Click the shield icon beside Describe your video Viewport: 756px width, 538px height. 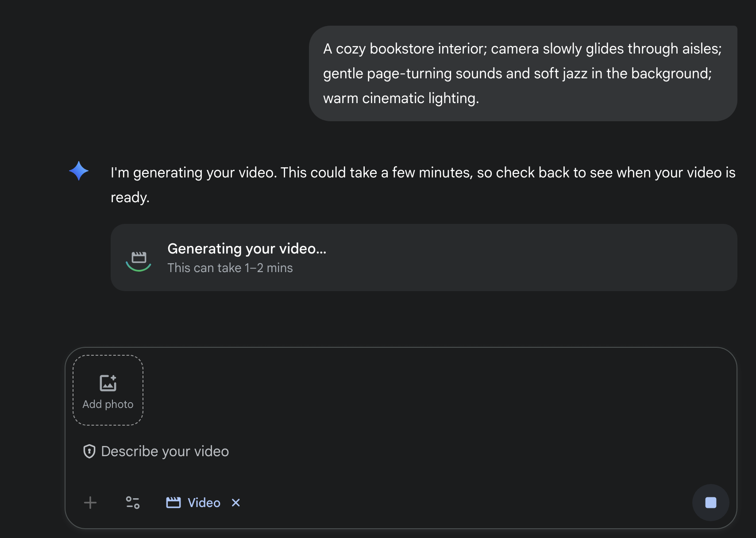coord(89,451)
